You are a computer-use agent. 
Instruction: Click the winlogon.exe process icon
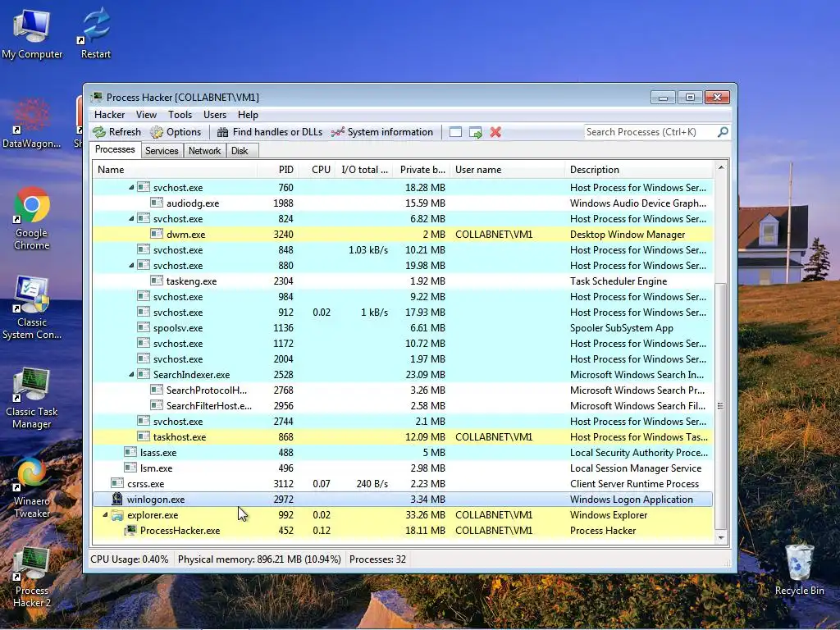(x=116, y=500)
